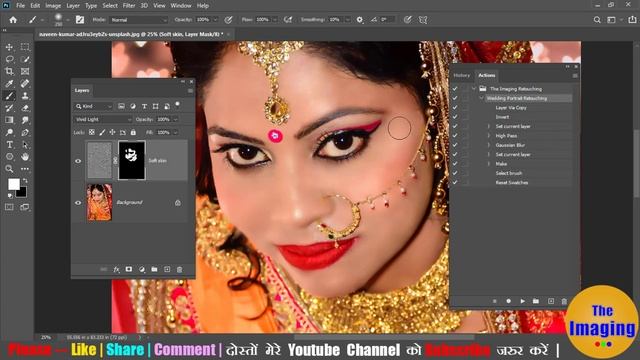Open Vivid Light blend mode dropdown
640x360 pixels.
click(x=103, y=119)
